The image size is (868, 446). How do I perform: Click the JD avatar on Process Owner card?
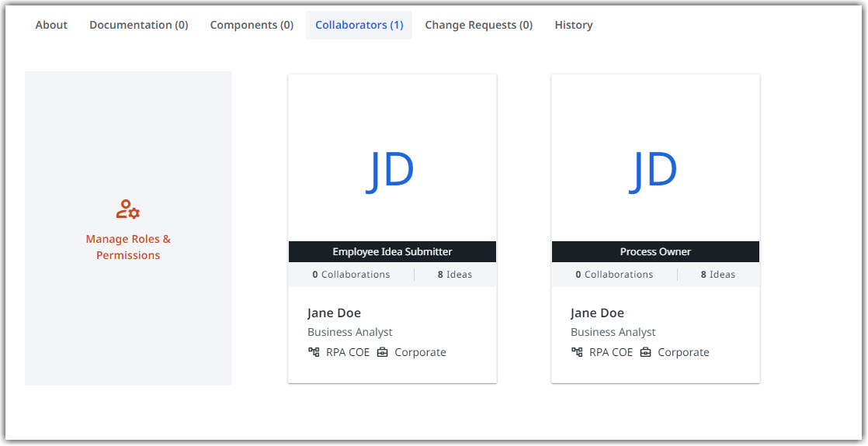coord(653,172)
